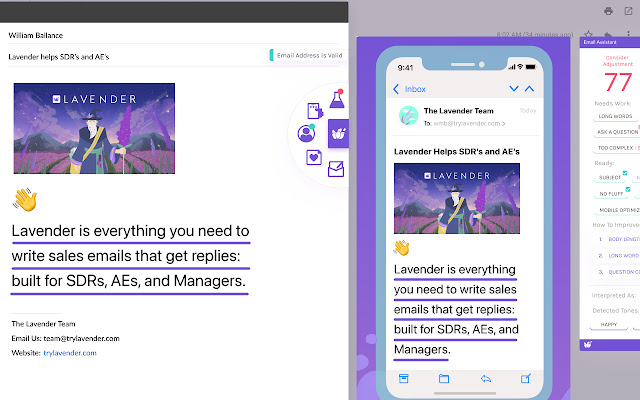Click the Lavender wizard banner in the email body
This screenshot has width=640, height=400.
[x=94, y=129]
